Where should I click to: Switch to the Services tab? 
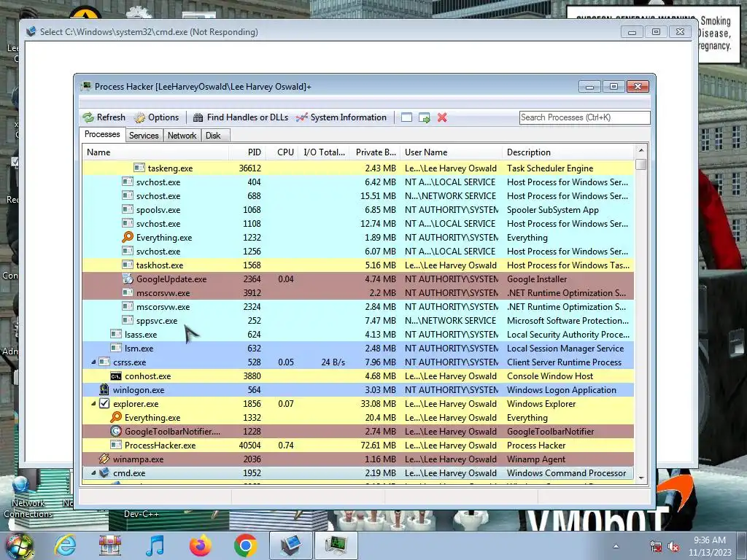144,136
